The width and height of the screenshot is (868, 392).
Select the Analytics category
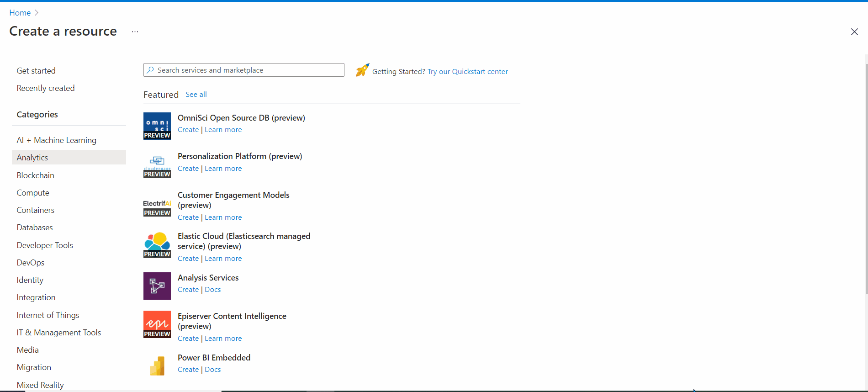click(69, 157)
